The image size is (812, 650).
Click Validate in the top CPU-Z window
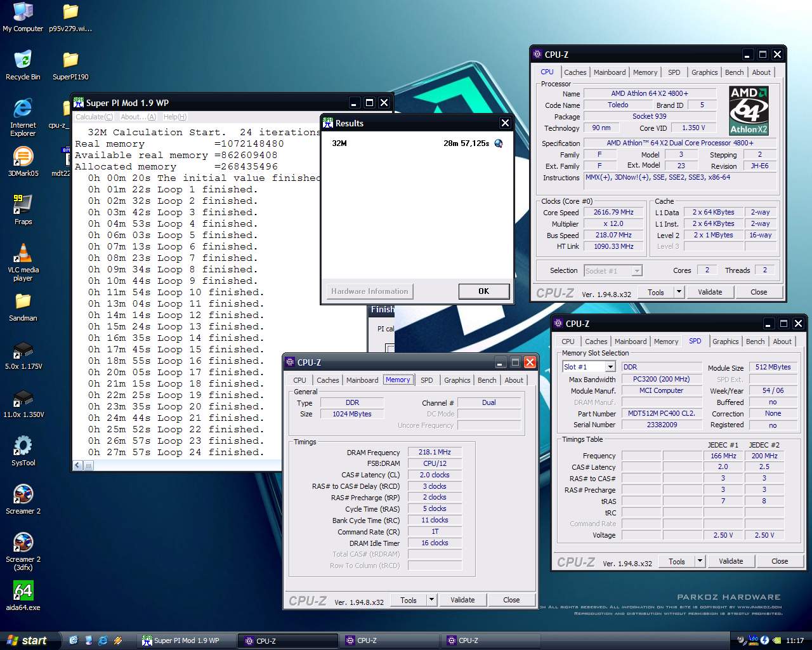tap(710, 292)
